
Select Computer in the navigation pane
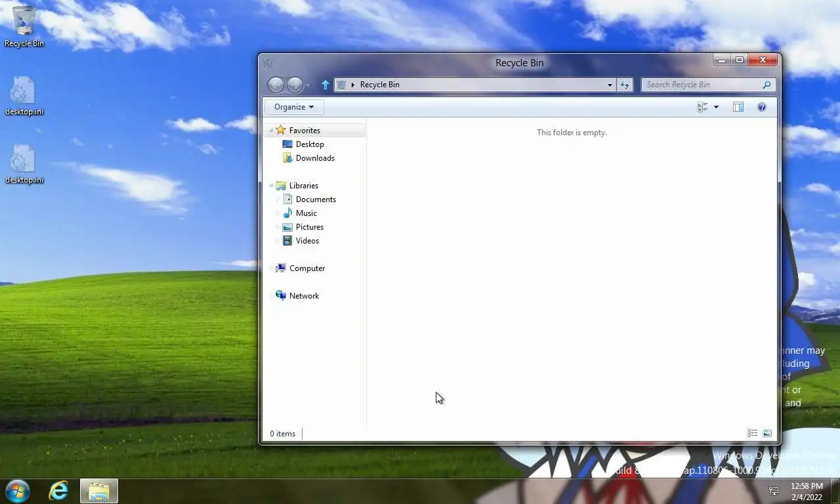pyautogui.click(x=307, y=268)
